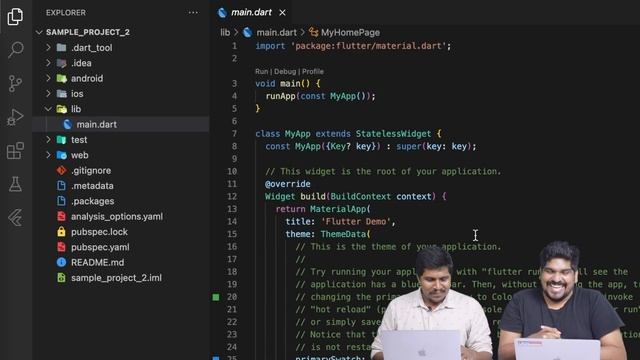640x360 pixels.
Task: Click the @override annotation
Action: click(x=288, y=184)
